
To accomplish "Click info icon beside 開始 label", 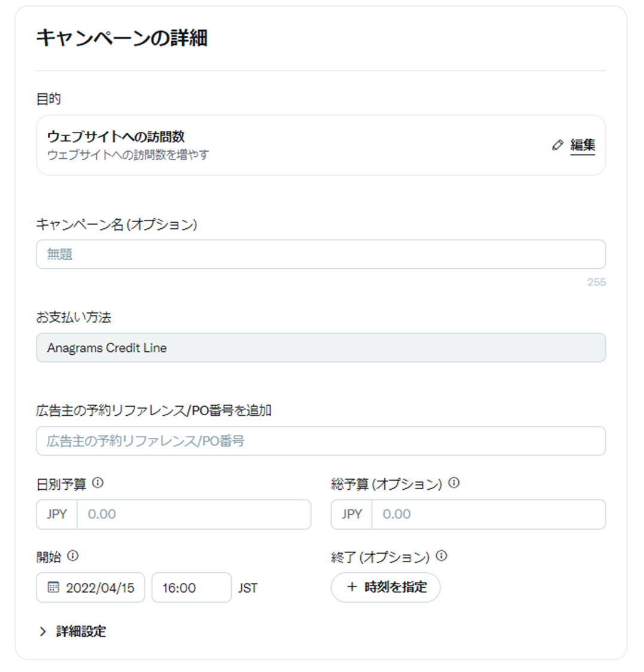I will [73, 556].
